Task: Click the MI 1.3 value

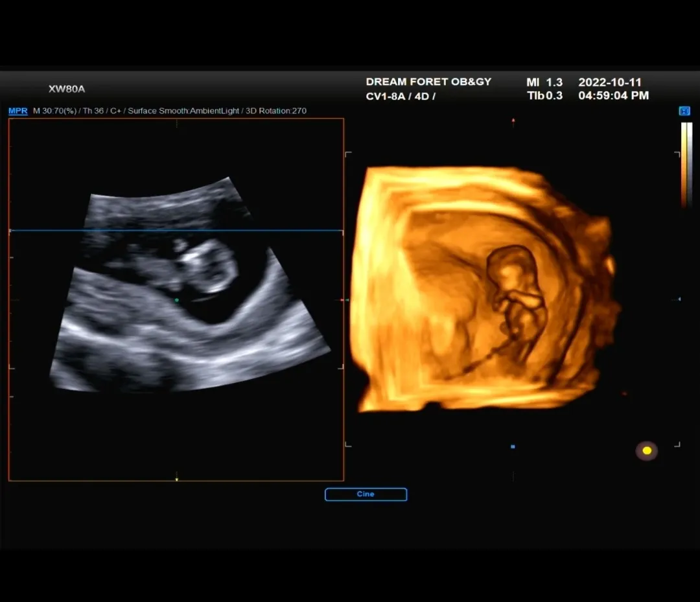Action: (544, 82)
